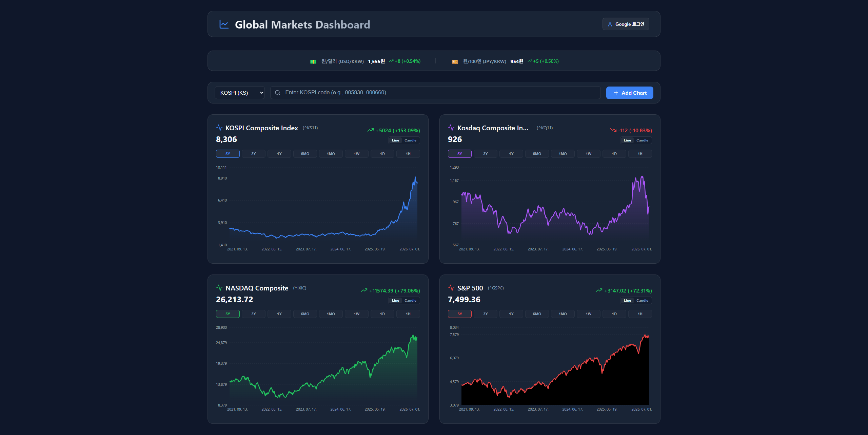Screen dimensions: 868x435
Task: Select 6MO range on NASDAQ chart
Action: tap(305, 314)
